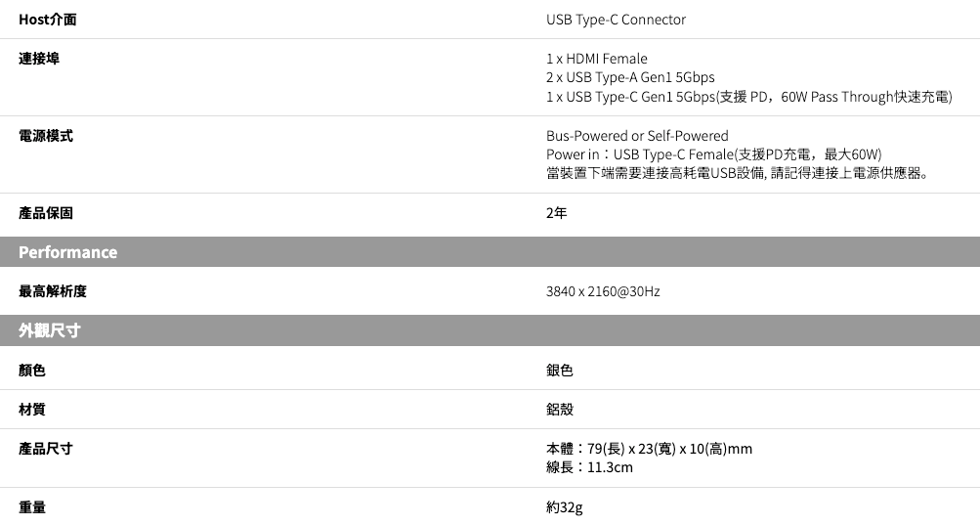Select the 3840 x 2160@30Hz value
This screenshot has width=980, height=525.
click(x=603, y=291)
